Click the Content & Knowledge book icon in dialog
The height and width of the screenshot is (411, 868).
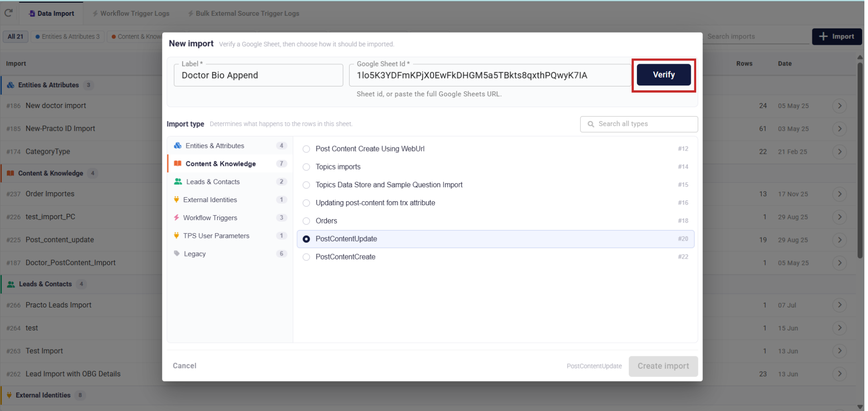point(178,164)
